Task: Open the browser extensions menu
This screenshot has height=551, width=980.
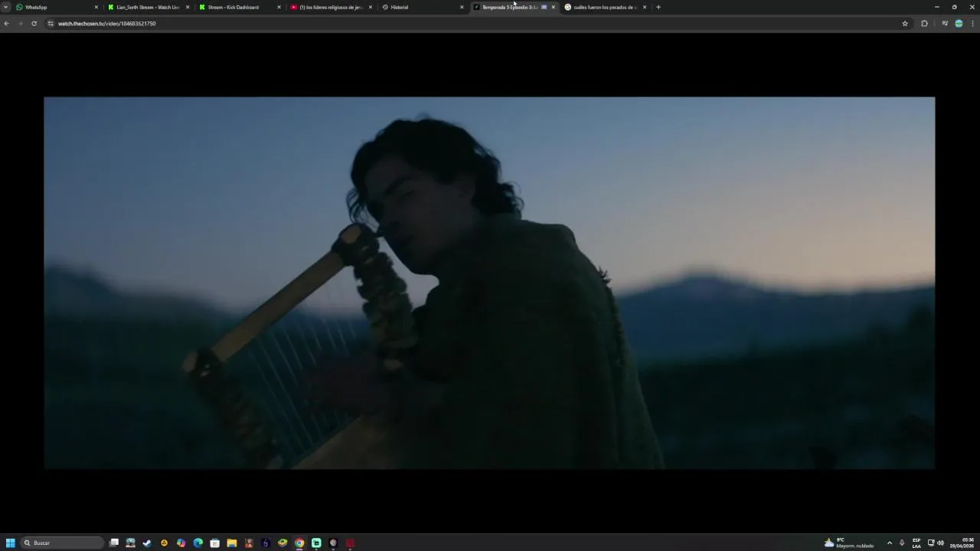Action: (924, 24)
